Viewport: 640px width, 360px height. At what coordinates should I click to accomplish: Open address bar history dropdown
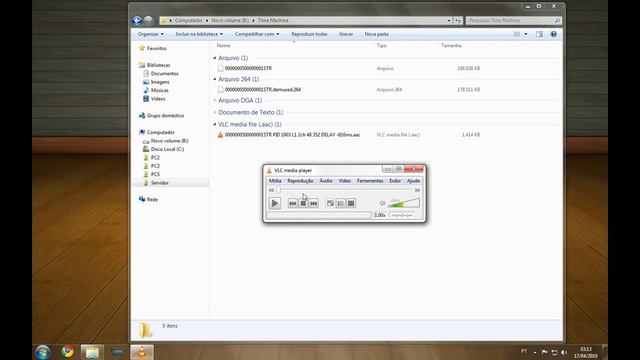[449, 20]
